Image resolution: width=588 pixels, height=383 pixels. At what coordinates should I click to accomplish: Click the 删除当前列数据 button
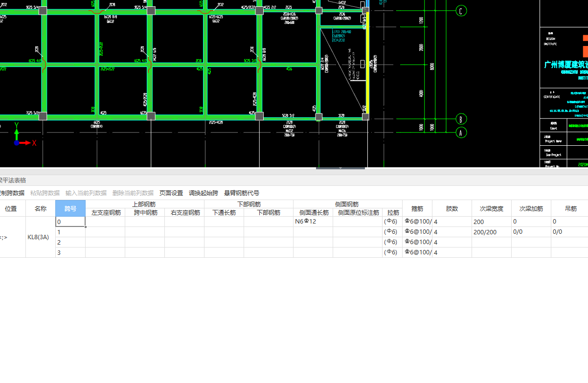[x=133, y=193]
